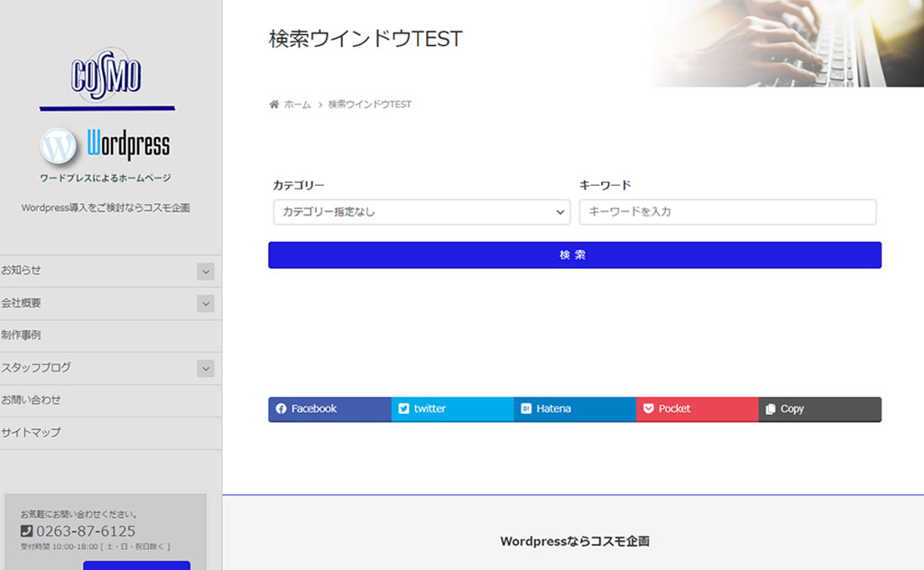Open the カテゴリー指定なし dropdown
Viewport: 924px width, 570px height.
click(x=419, y=212)
